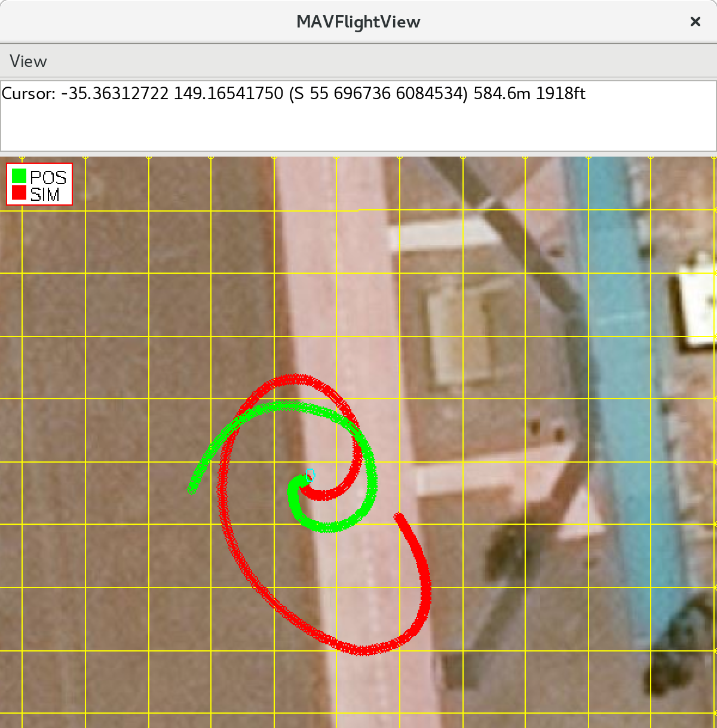Click the green POS legend swatch
717x728 pixels.
[19, 176]
